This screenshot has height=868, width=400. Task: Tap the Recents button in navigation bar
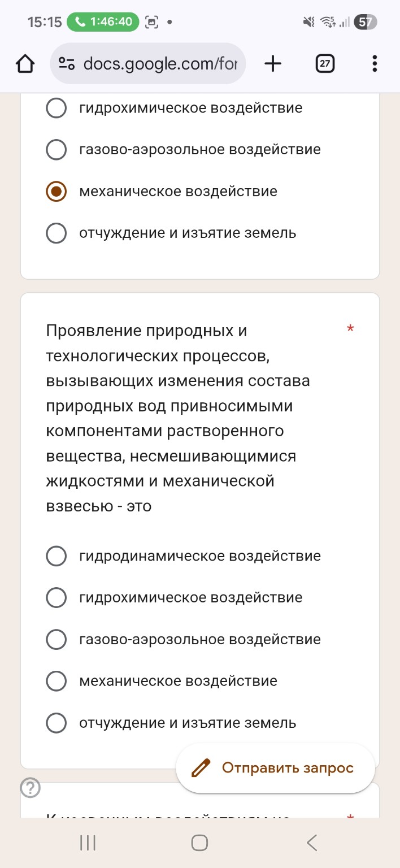coord(87,842)
